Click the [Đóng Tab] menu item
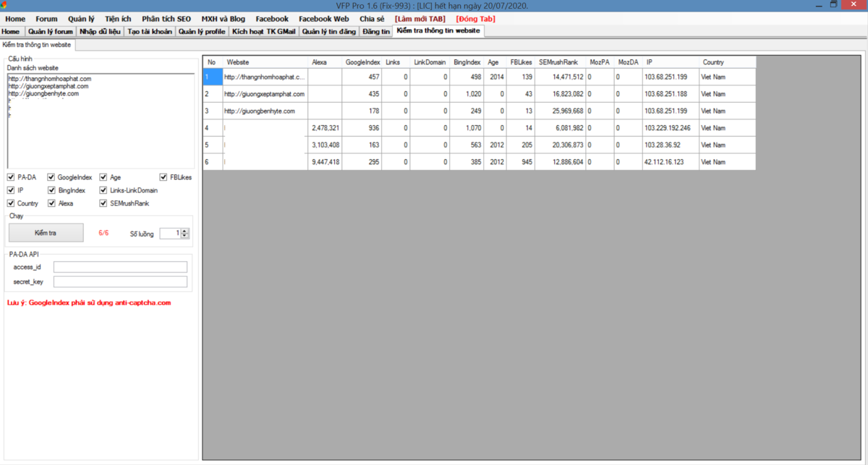 [x=475, y=19]
